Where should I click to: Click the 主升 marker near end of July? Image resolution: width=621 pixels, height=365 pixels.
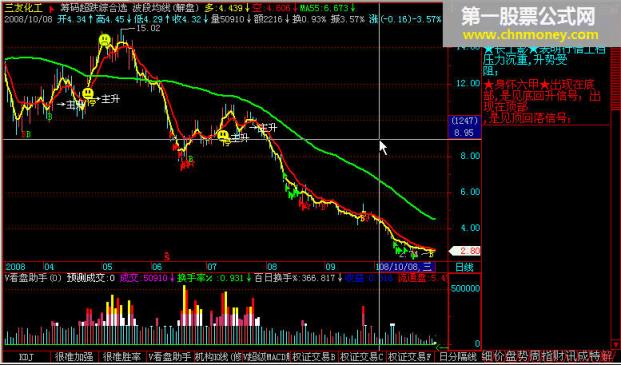[x=267, y=127]
